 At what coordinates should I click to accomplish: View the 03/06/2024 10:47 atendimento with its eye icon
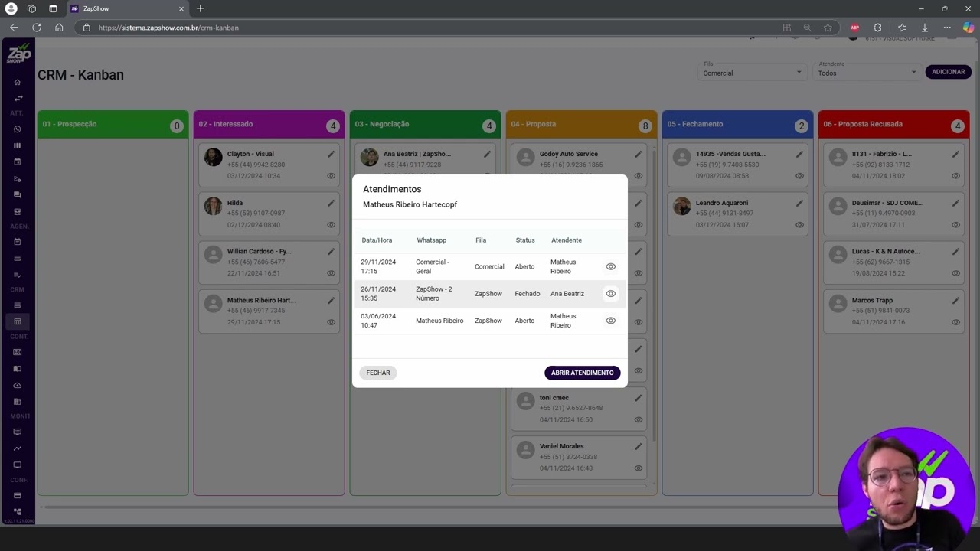[610, 321]
